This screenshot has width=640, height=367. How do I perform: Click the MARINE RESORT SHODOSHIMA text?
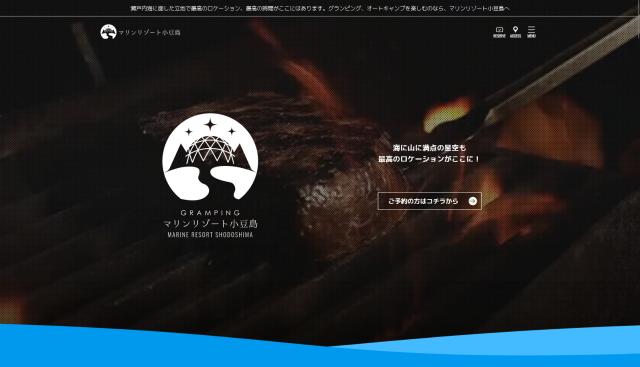(210, 235)
